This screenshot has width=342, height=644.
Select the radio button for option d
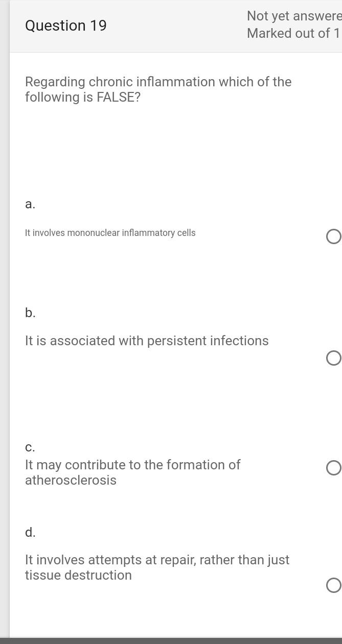pos(334,585)
